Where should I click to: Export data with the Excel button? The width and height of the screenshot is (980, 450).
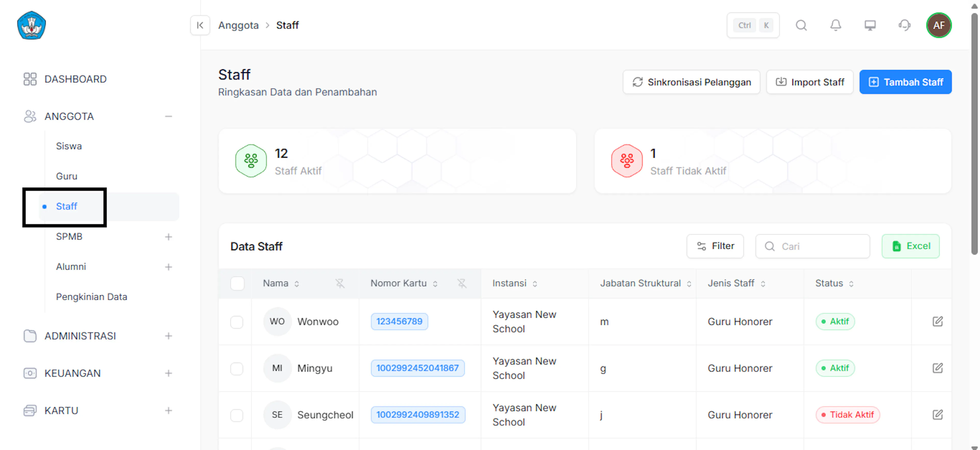click(x=911, y=246)
